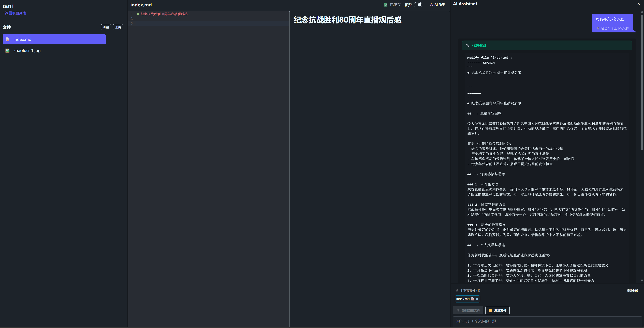644x328 pixels.
Task: Click the AI 助手 robot icon
Action: coord(431,5)
